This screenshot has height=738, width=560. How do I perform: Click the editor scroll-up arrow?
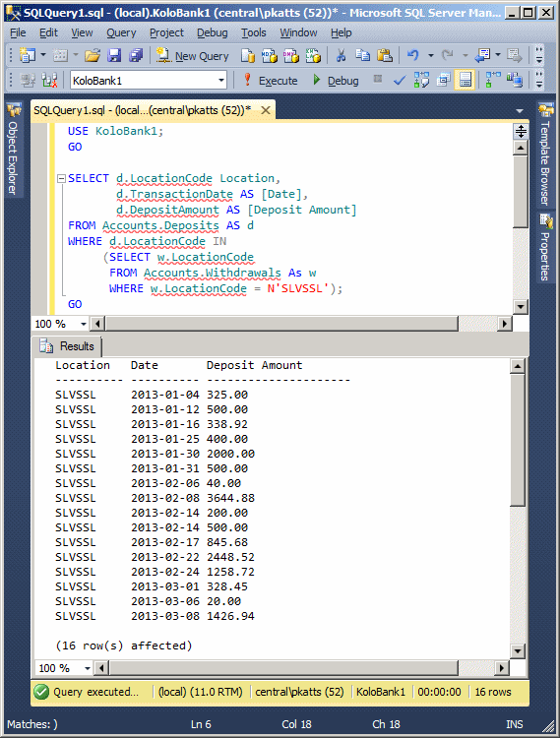tap(521, 148)
